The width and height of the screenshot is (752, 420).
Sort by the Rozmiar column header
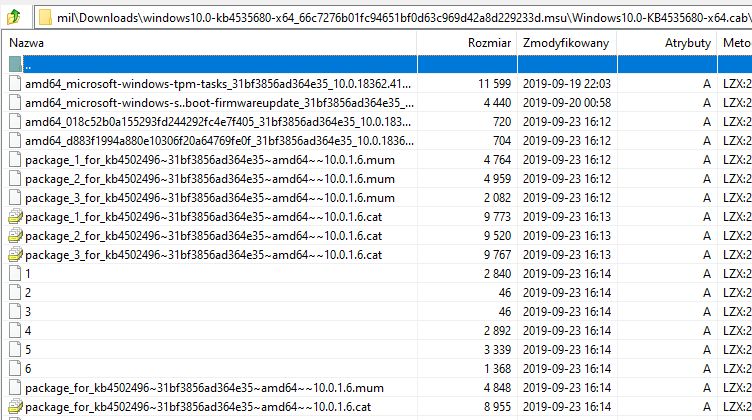click(x=489, y=43)
